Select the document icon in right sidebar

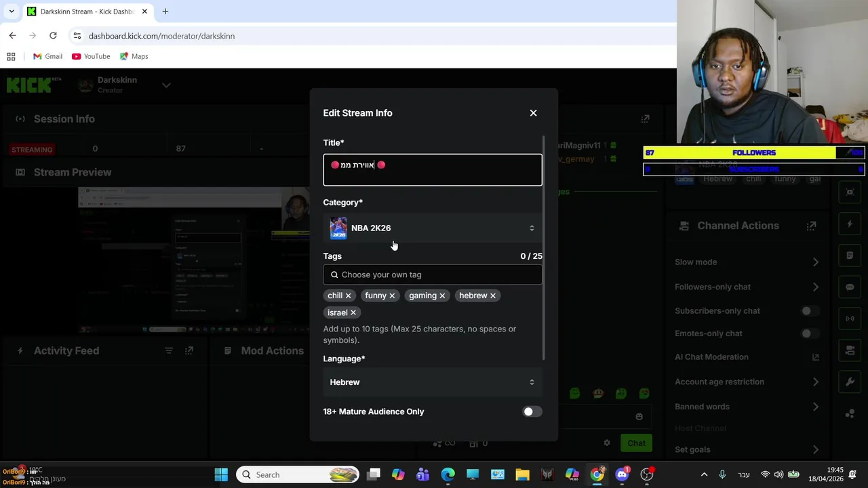click(x=850, y=256)
